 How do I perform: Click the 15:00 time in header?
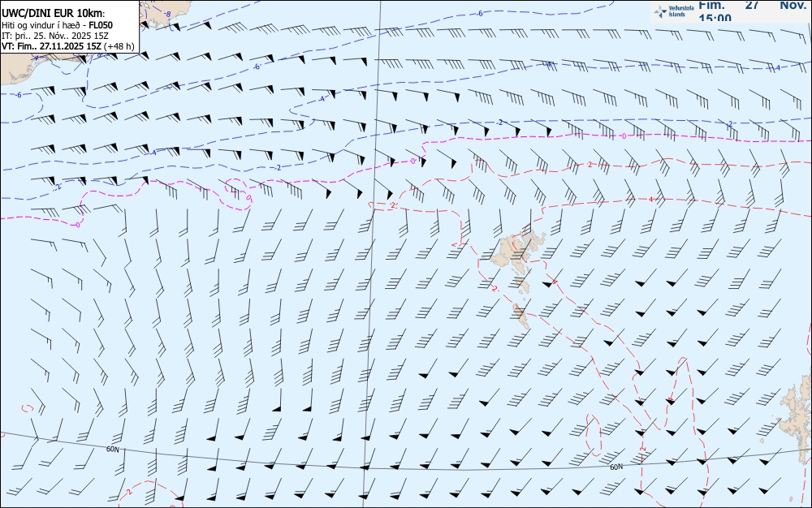[x=715, y=18]
